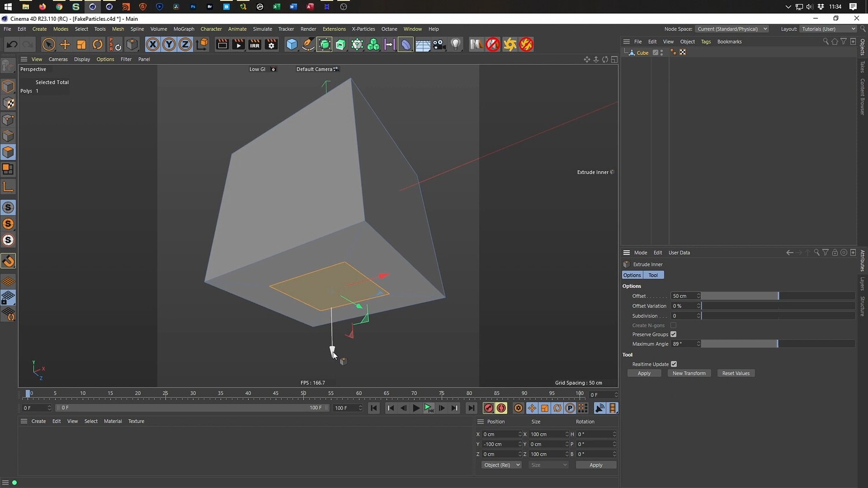The height and width of the screenshot is (488, 868).
Task: Add a Light object from toolbar
Action: point(456,45)
